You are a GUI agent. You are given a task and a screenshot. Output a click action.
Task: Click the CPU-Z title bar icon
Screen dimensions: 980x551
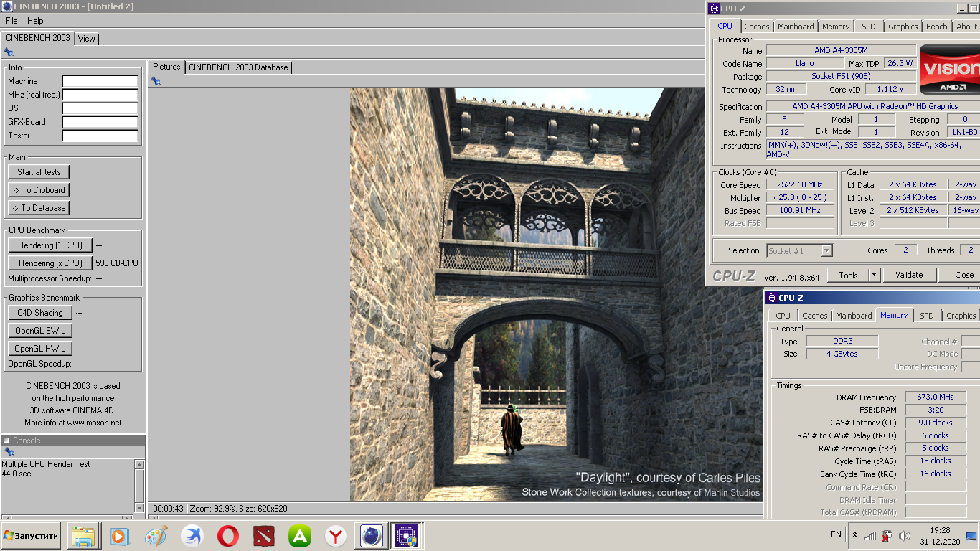coord(713,9)
